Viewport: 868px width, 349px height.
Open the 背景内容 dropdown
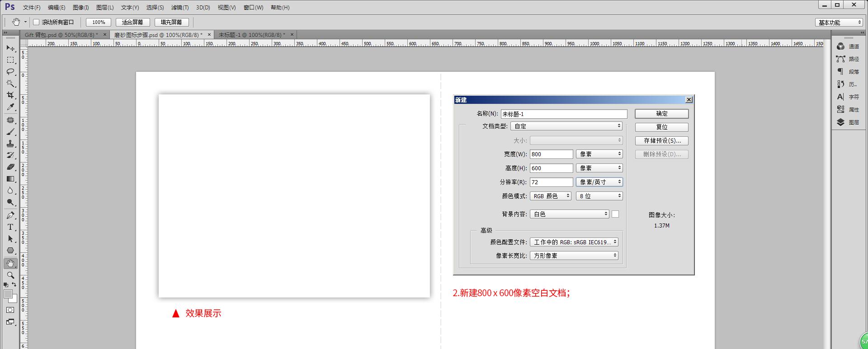570,214
